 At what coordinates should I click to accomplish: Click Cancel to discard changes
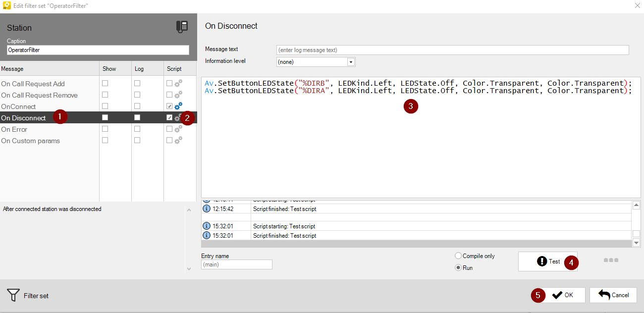point(613,295)
